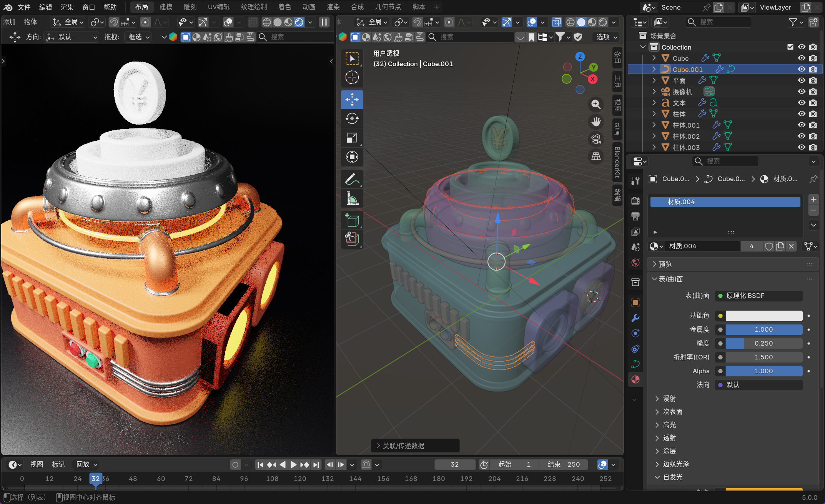Disable rendering for 摄像机 object
This screenshot has height=504, width=825.
point(813,91)
